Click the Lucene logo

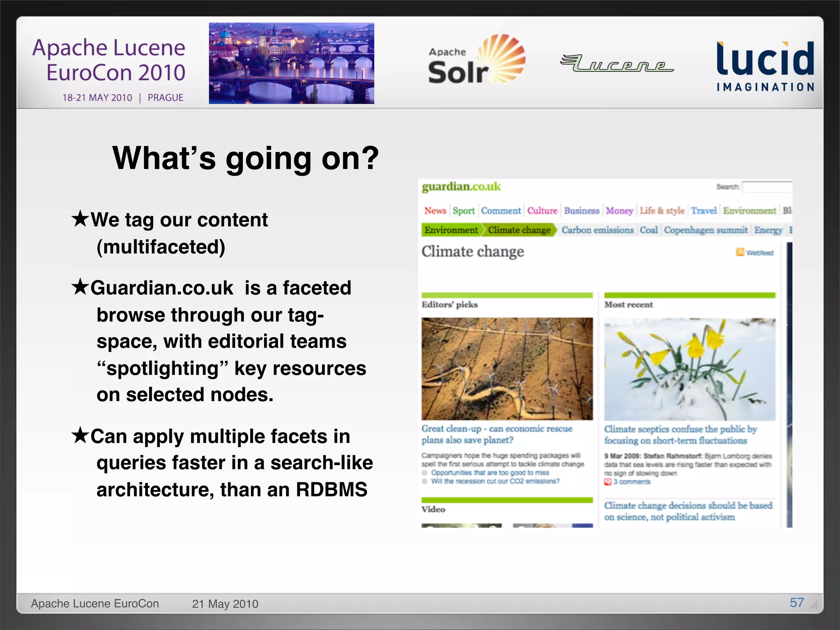click(x=617, y=63)
